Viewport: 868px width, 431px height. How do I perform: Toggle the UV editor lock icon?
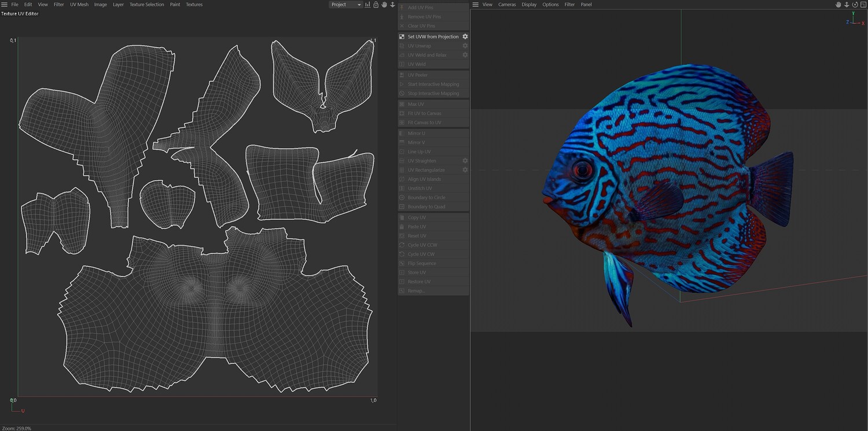[x=376, y=5]
